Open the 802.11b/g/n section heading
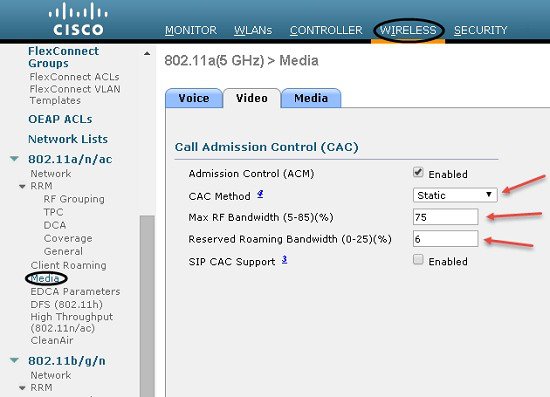Viewport: 550px width, 397px height. pyautogui.click(x=67, y=361)
